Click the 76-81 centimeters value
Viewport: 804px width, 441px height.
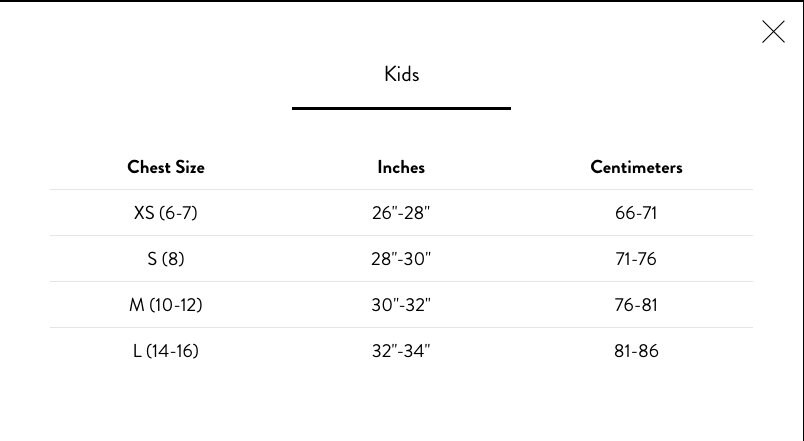point(636,305)
